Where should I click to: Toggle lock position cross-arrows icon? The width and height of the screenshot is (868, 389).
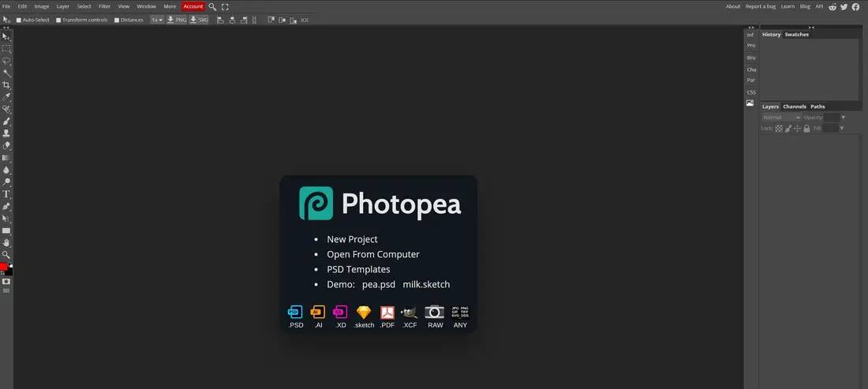(x=797, y=129)
